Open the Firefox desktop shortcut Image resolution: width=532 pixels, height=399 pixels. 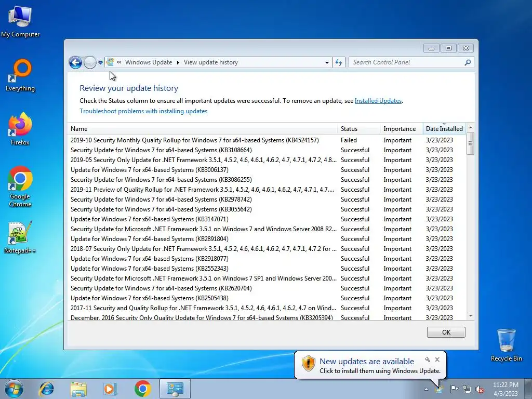20,129
